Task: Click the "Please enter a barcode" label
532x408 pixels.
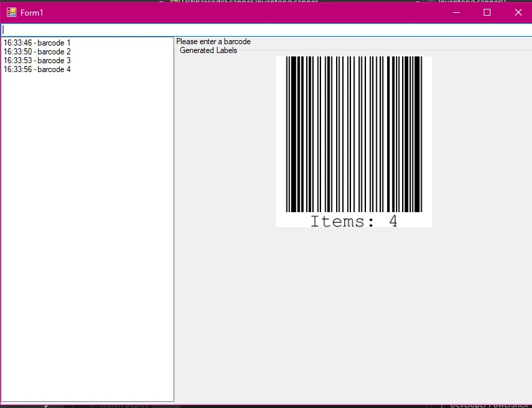Action: [x=213, y=41]
